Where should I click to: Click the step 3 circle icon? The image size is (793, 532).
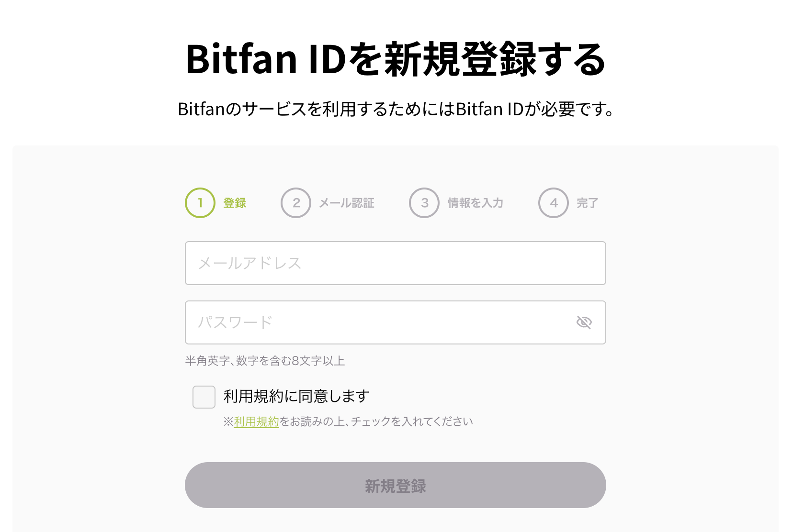pyautogui.click(x=424, y=203)
